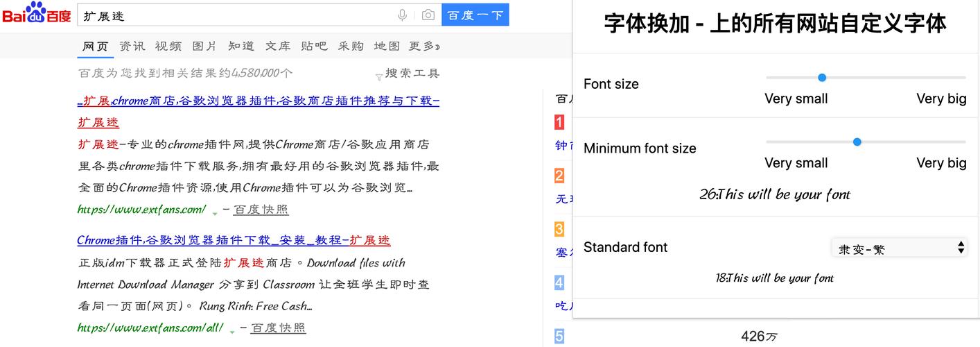Click the Baidu logo
Screen dimensions: 980x347
[36, 14]
